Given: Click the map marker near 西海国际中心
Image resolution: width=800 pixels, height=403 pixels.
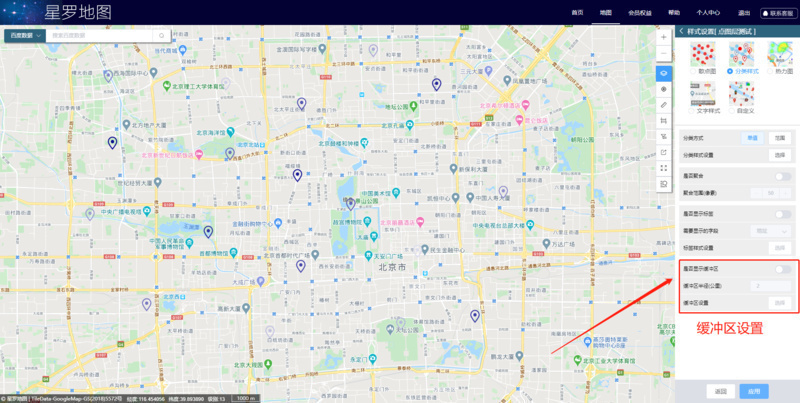Looking at the screenshot, I should pos(108,76).
